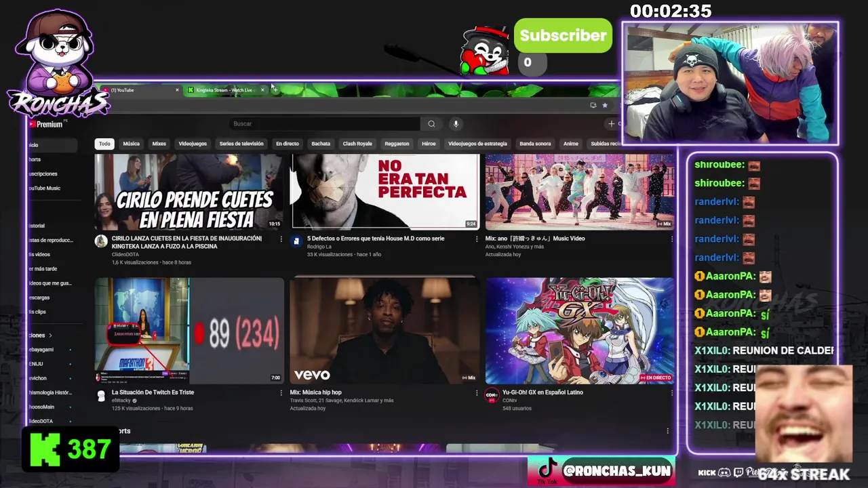Screen dimensions: 868x488
Task: Open a new browser tab with plus
Action: click(275, 90)
